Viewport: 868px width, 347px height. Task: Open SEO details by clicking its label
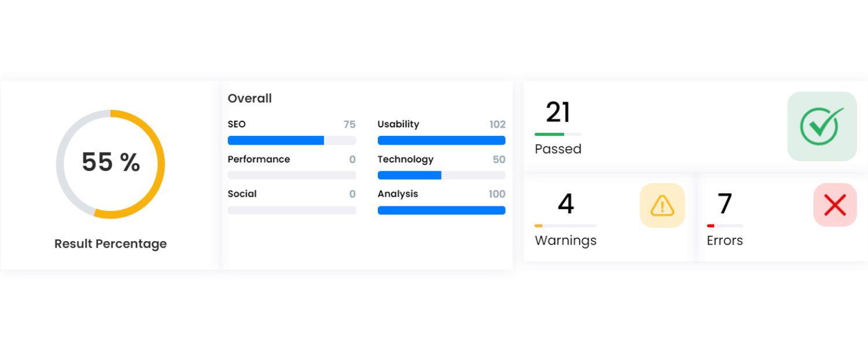coord(236,124)
